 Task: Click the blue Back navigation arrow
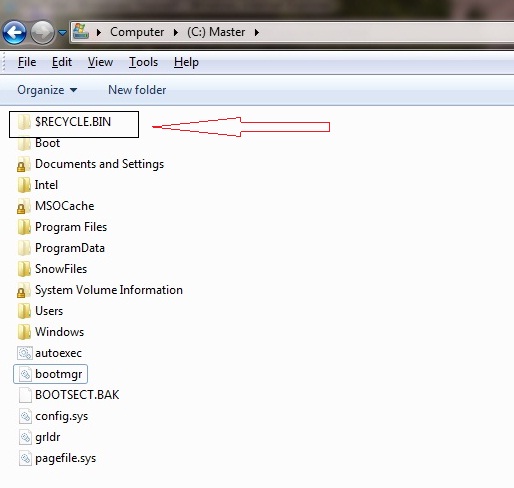coord(14,33)
